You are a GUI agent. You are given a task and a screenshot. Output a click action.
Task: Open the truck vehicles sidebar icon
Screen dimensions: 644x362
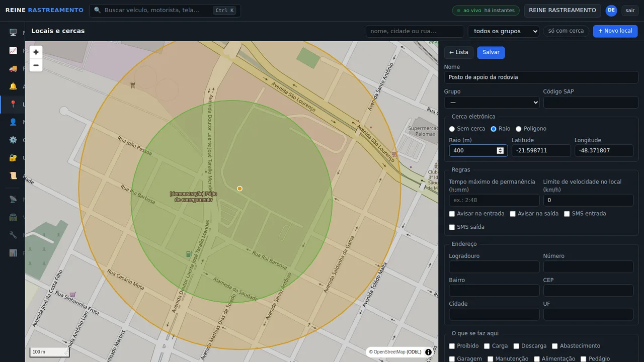pos(13,68)
